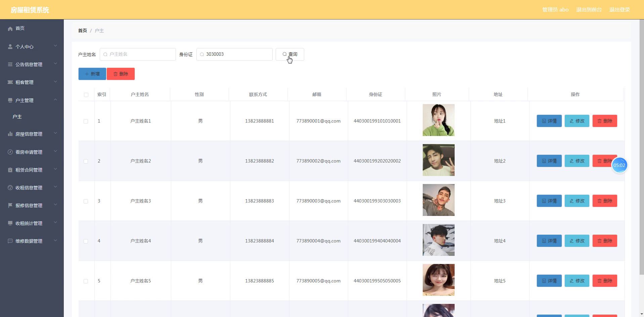Image resolution: width=644 pixels, height=317 pixels.
Task: Click the photo thumbnail of 户主姓名5
Action: 439,280
